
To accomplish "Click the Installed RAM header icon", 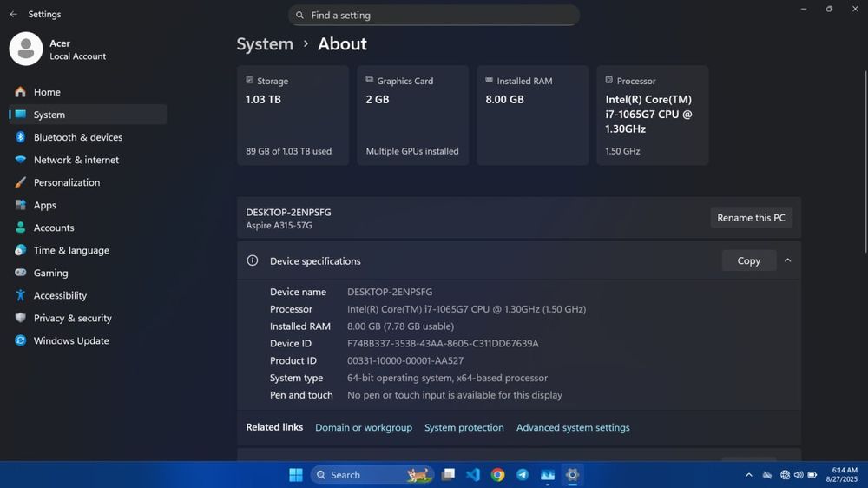I will (489, 80).
